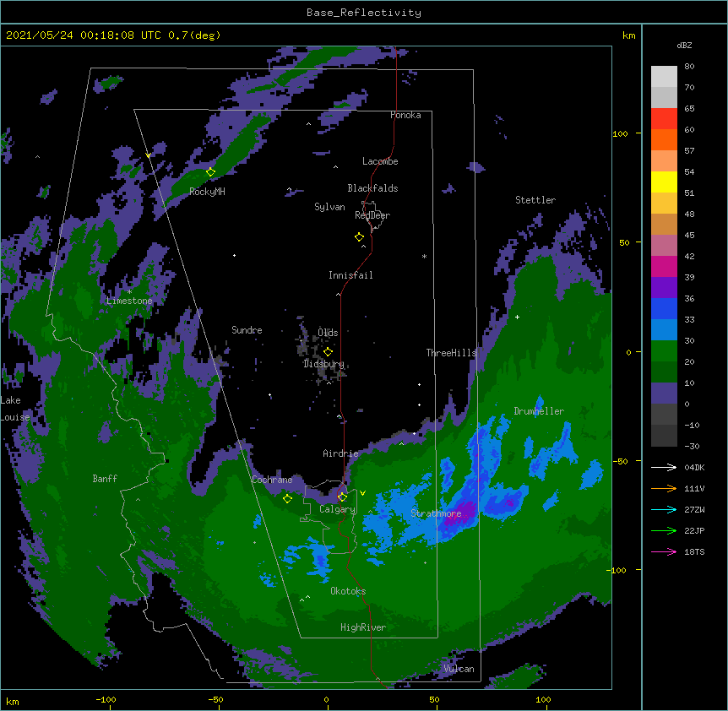Click the Limestone map label
The height and width of the screenshot is (711, 728).
[x=129, y=301]
